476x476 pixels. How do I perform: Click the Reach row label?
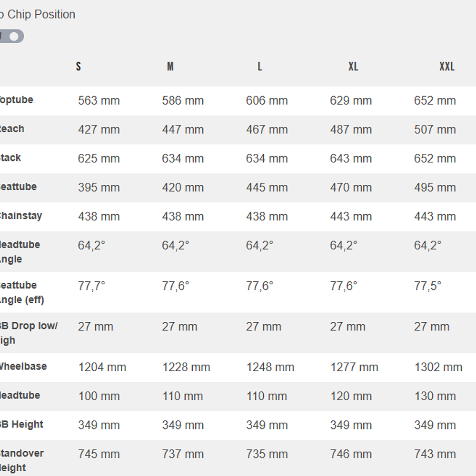coord(11,129)
